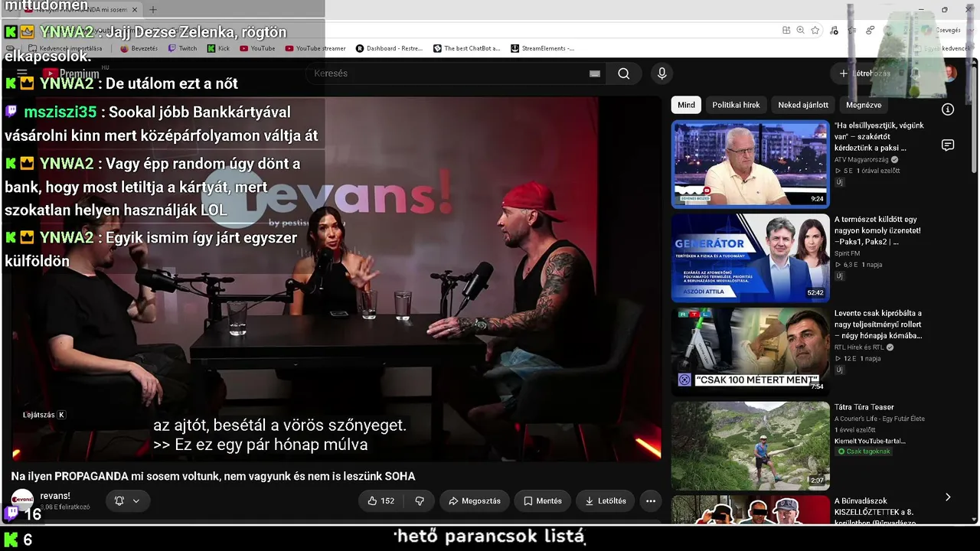The image size is (980, 551).
Task: Open the YouTube streamer bookmark
Action: (x=315, y=48)
